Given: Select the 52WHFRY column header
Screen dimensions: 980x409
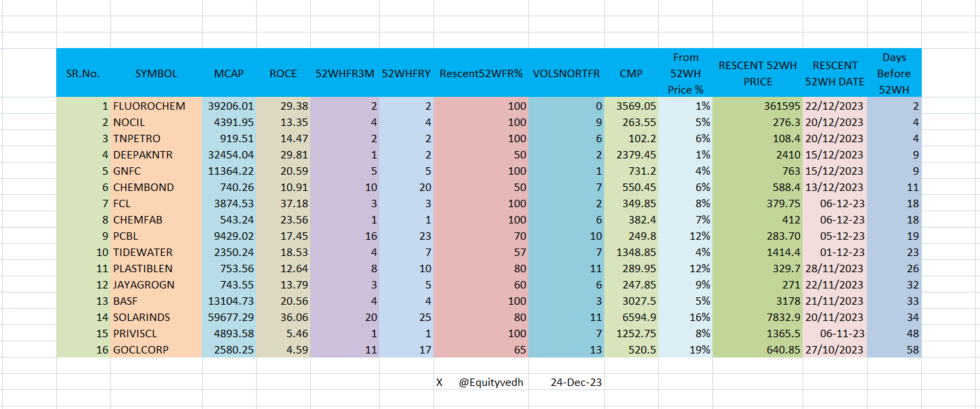Looking at the screenshot, I should pos(406,73).
